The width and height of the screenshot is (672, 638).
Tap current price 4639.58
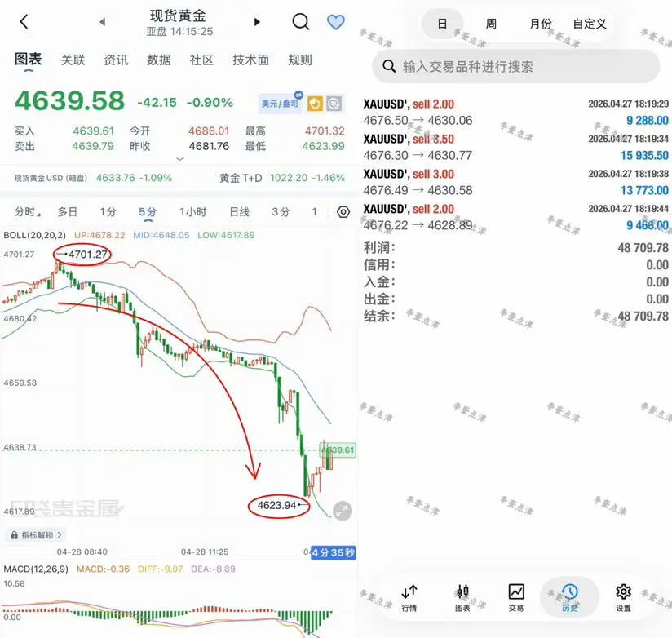coord(69,101)
